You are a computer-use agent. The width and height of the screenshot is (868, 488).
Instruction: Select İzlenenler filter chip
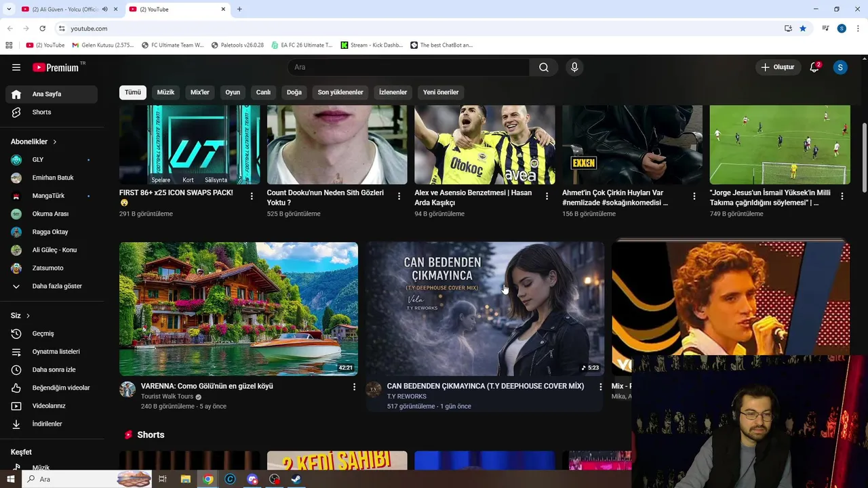pos(393,92)
